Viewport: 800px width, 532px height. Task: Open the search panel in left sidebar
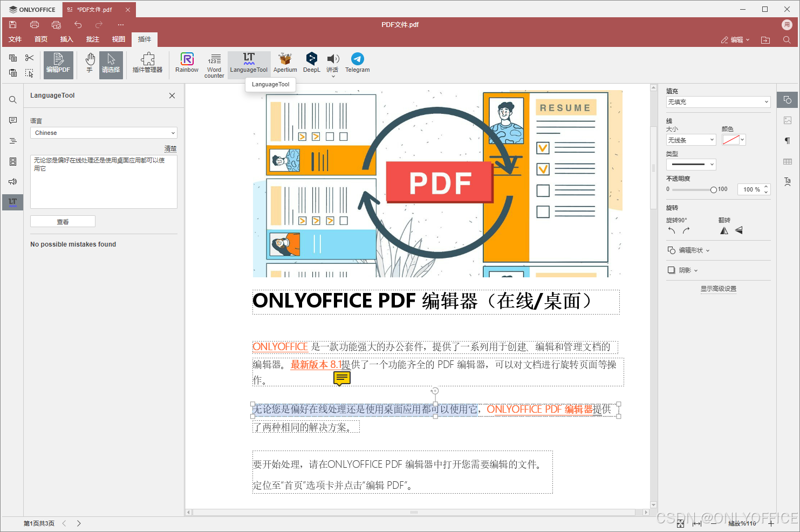point(13,100)
